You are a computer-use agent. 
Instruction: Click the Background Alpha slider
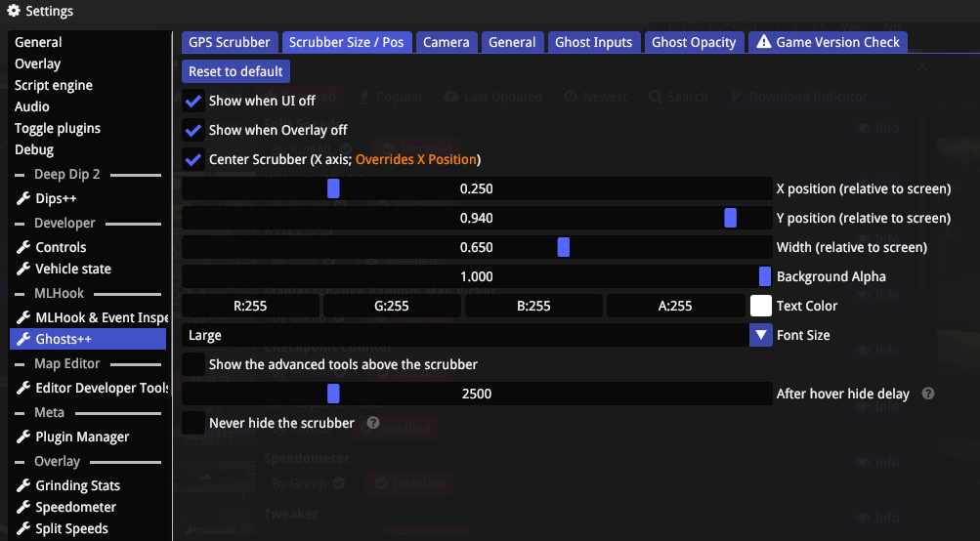[x=477, y=276]
